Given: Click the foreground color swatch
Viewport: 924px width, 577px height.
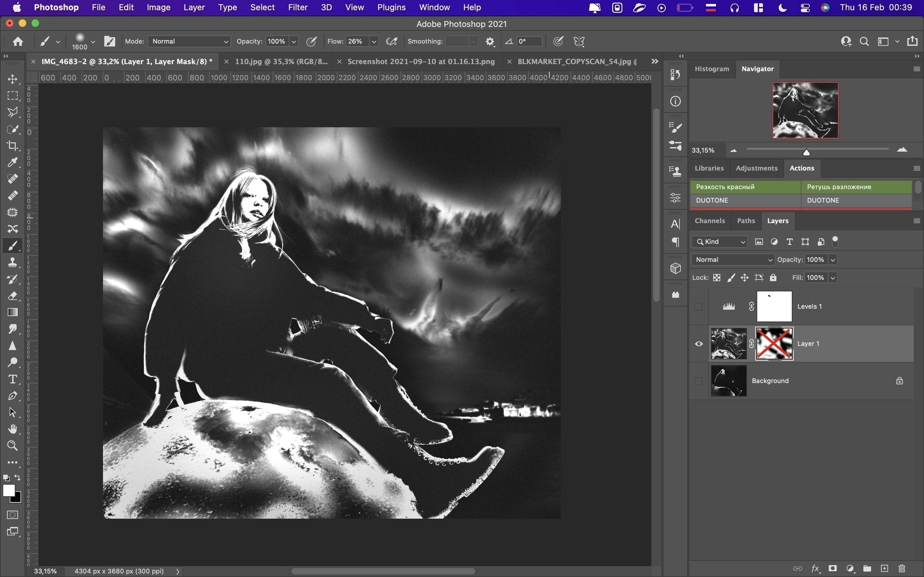Looking at the screenshot, I should 8,490.
